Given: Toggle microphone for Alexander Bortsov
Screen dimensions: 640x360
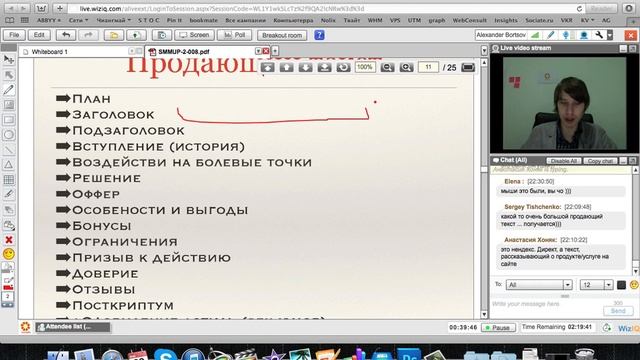Looking at the screenshot, I should coord(566,35).
